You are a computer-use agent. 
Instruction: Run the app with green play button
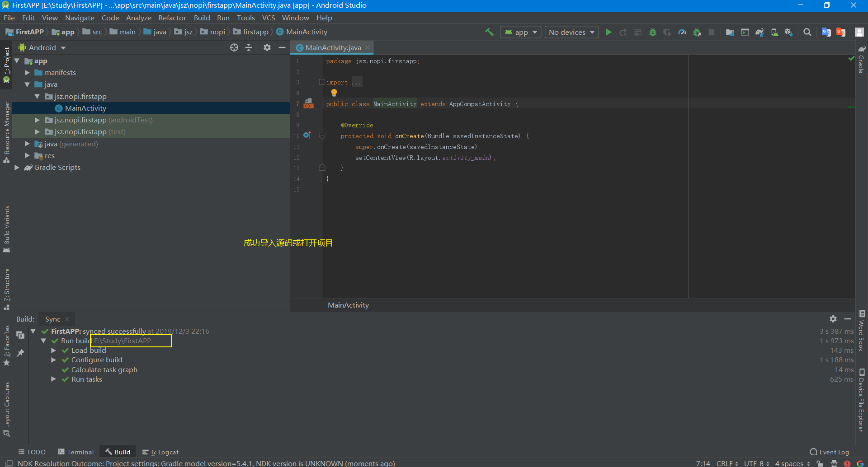(609, 32)
